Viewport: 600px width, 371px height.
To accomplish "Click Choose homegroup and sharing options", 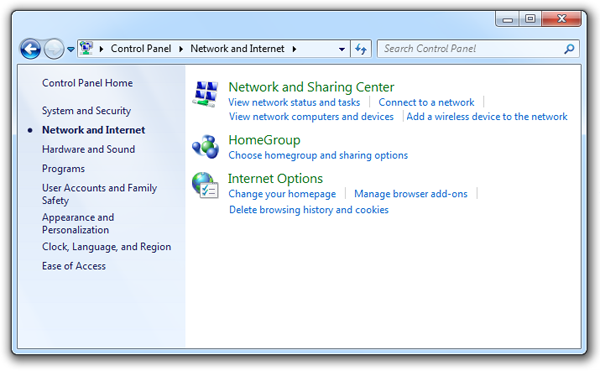I will click(318, 155).
